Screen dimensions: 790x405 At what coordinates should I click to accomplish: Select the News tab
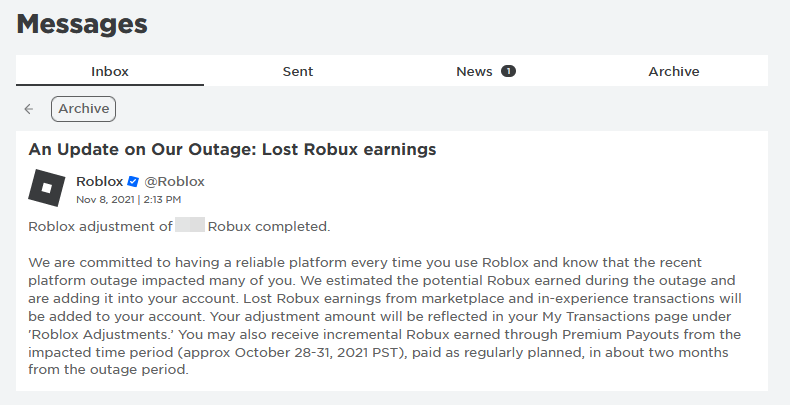tap(474, 71)
